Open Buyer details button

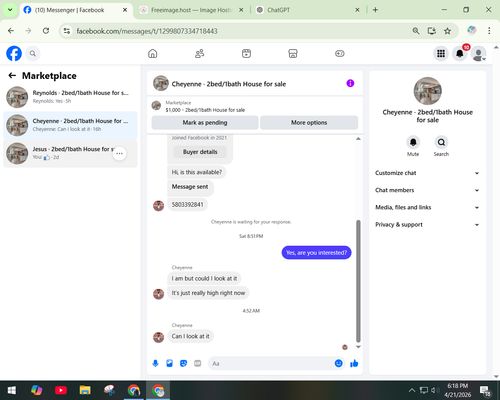pos(200,152)
